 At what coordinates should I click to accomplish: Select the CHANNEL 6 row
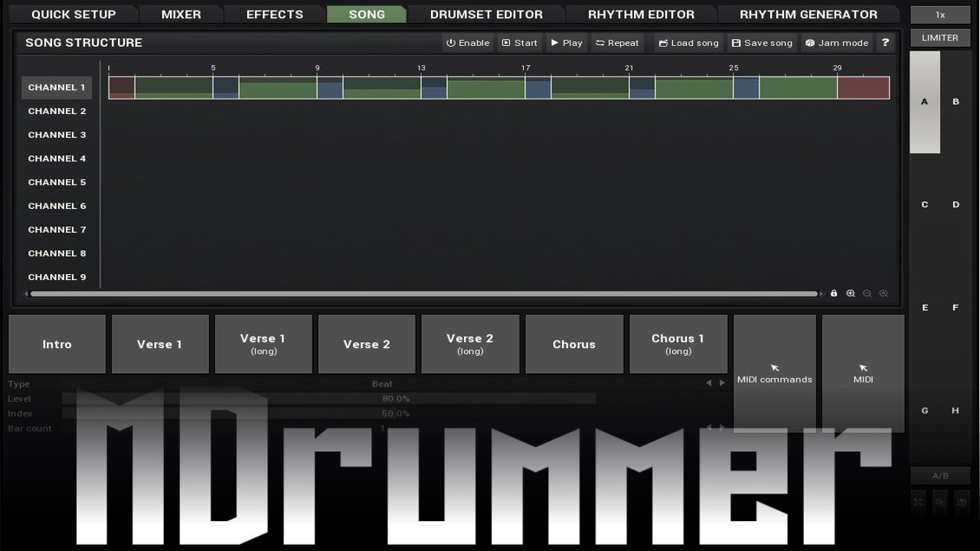[57, 206]
